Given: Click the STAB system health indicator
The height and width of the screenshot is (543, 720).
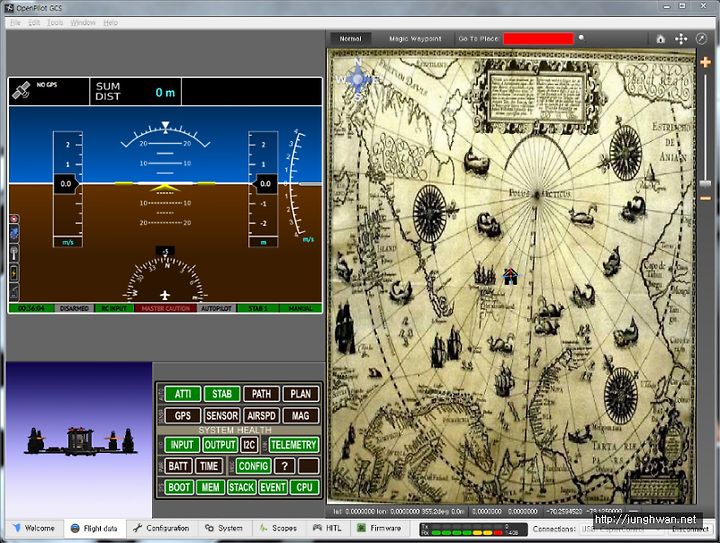Looking at the screenshot, I should 222,394.
